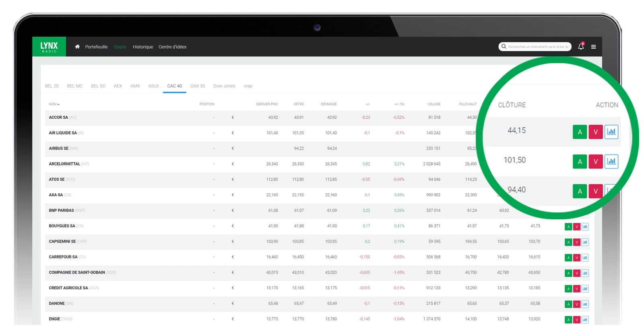The height and width of the screenshot is (336, 644).
Task: Buy (A) on the Danone row
Action: point(568,304)
